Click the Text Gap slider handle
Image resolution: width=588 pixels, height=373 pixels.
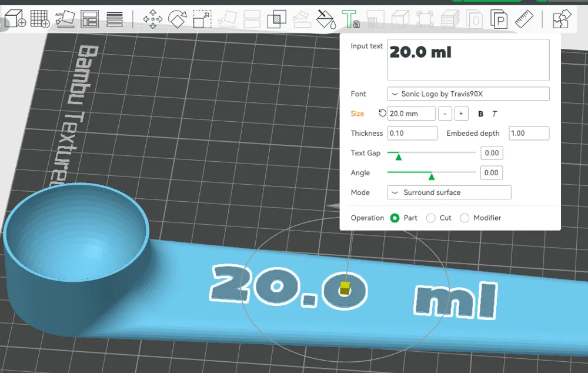coord(399,157)
